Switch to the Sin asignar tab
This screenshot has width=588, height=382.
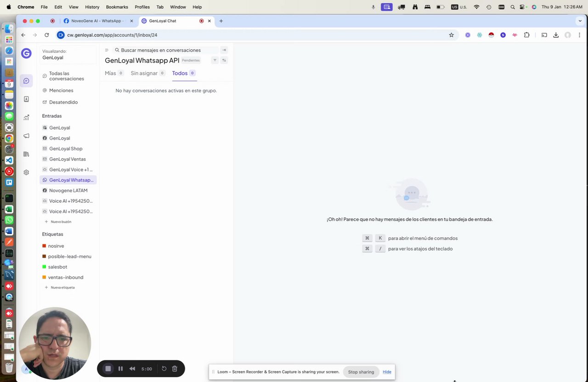point(148,73)
